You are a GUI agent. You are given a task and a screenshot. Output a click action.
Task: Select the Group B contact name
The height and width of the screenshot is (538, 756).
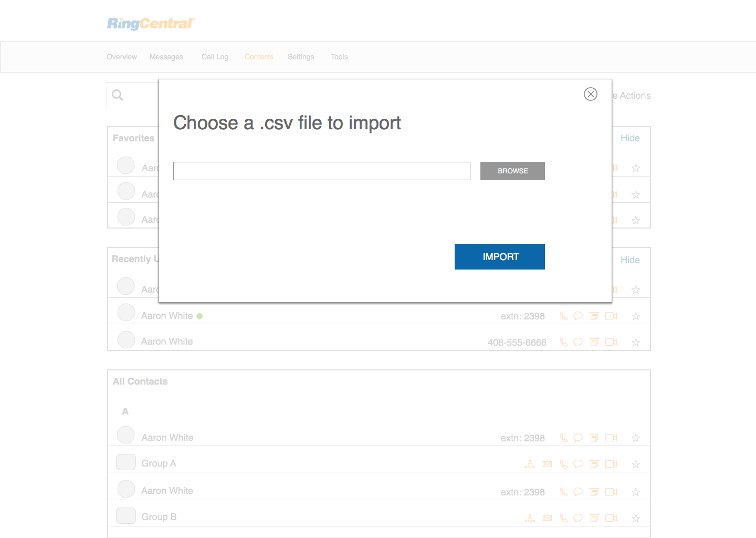(159, 517)
